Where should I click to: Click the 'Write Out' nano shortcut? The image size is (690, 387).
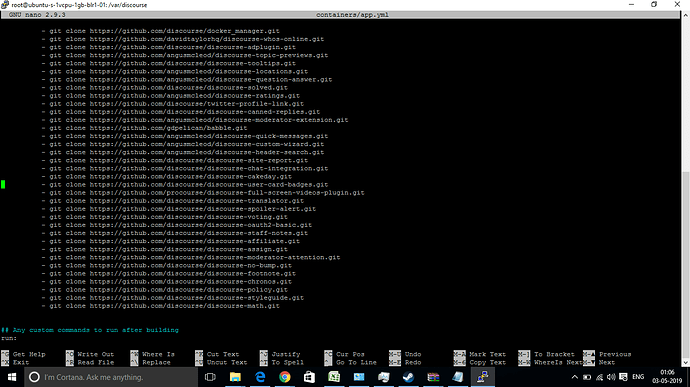[90, 354]
